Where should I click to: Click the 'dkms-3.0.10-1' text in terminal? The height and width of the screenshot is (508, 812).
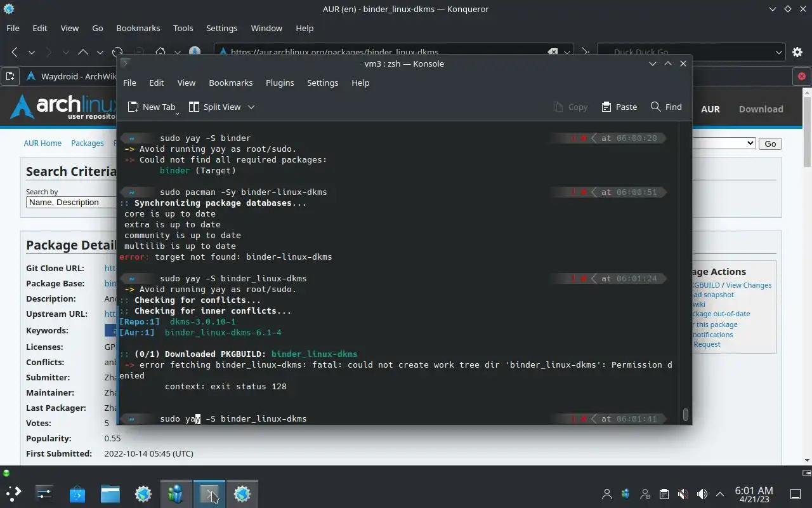(x=203, y=321)
